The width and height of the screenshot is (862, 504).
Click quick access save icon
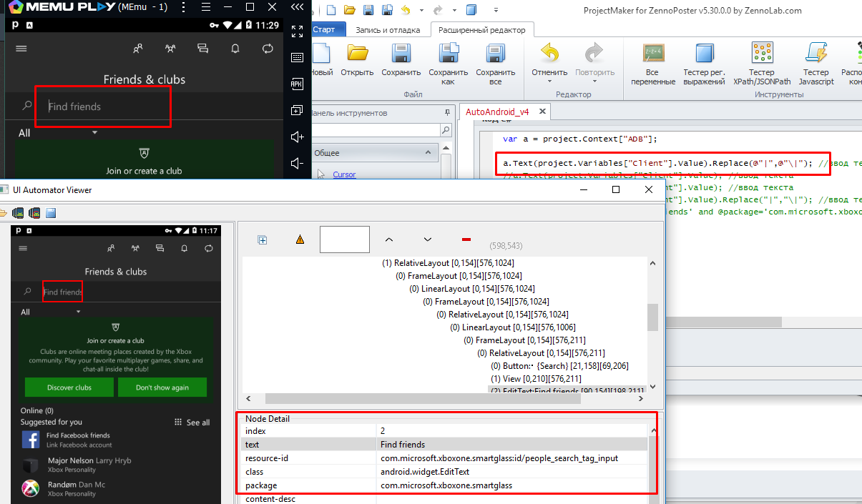click(x=368, y=10)
